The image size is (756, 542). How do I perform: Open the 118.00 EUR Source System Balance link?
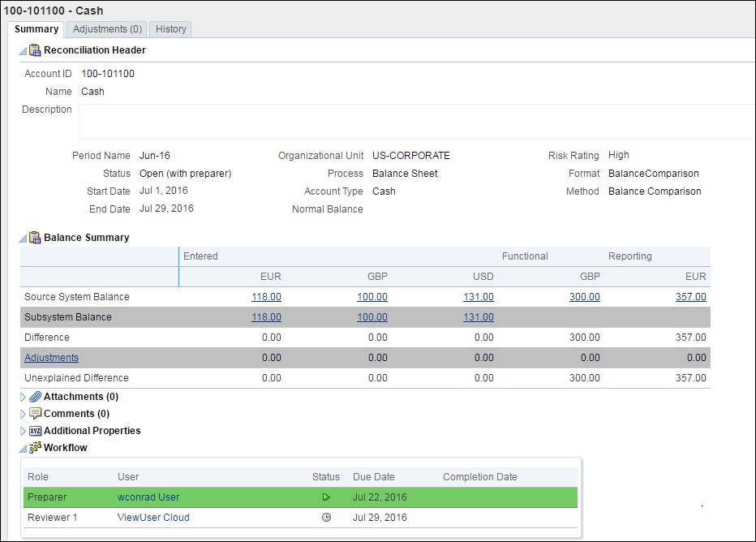tap(266, 296)
